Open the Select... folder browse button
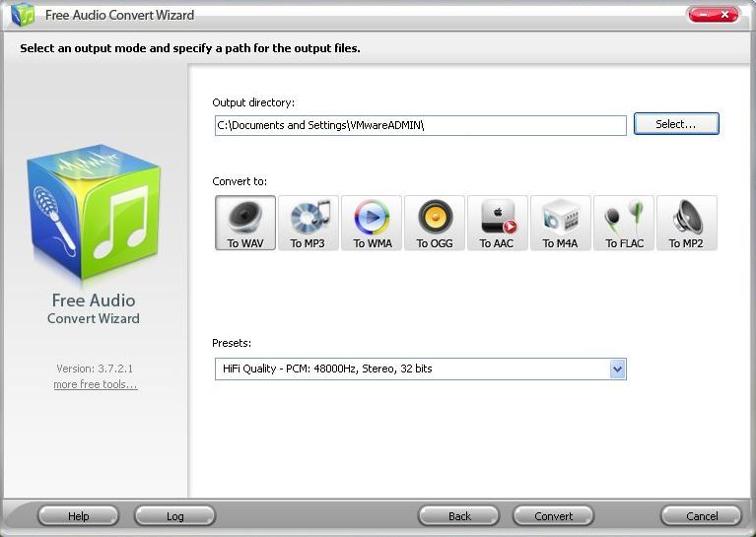 point(676,124)
